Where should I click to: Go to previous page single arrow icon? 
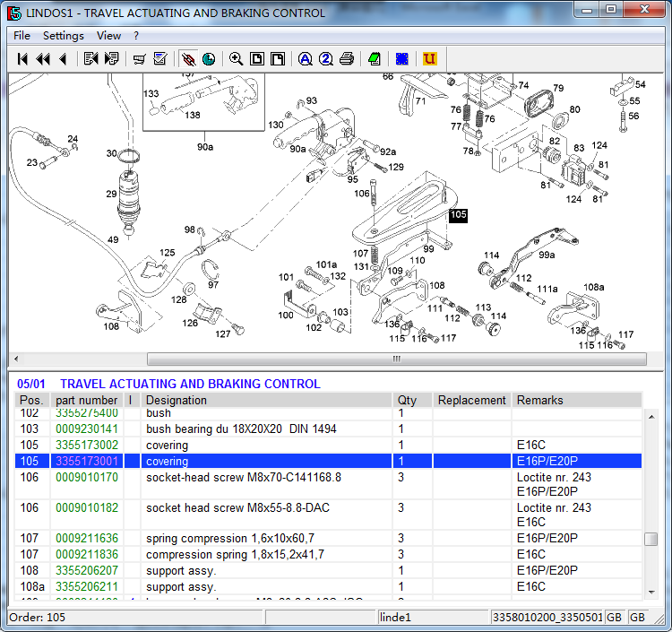point(63,59)
